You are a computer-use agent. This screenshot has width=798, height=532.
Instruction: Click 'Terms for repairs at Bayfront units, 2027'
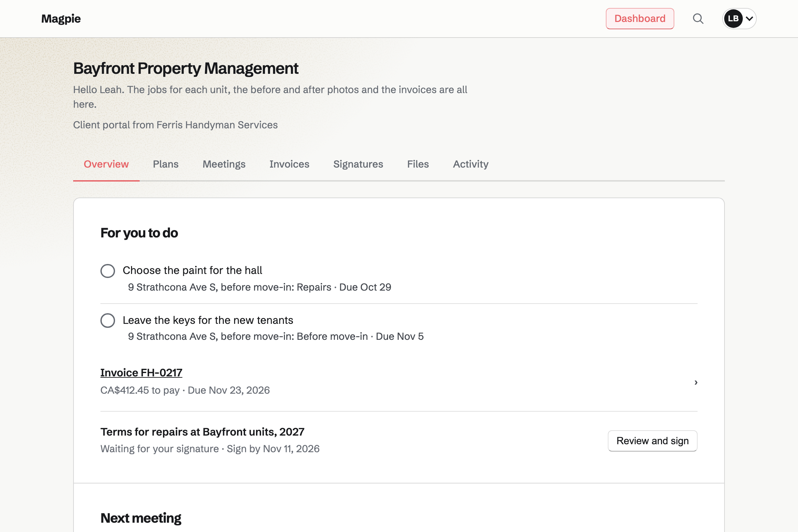tap(202, 432)
